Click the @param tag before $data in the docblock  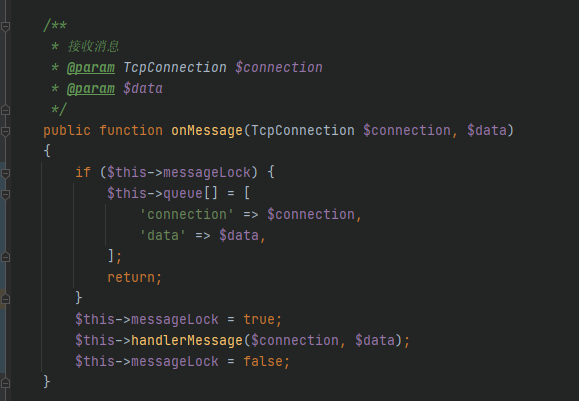pos(91,89)
